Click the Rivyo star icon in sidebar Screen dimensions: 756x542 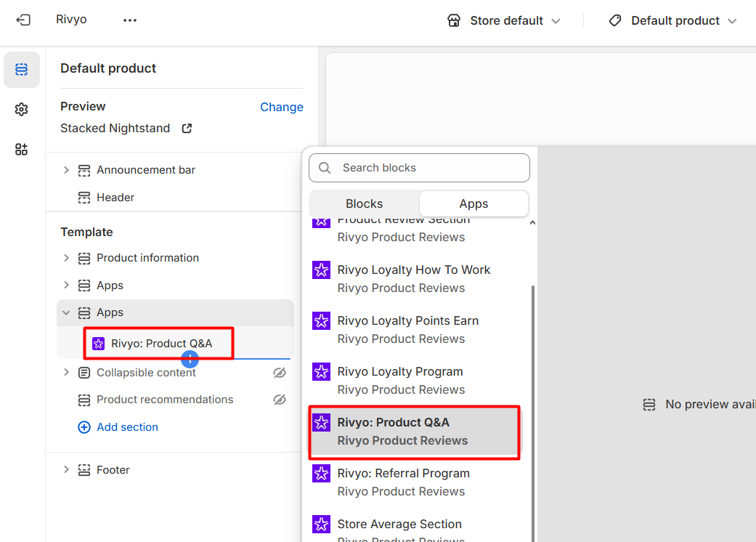98,344
